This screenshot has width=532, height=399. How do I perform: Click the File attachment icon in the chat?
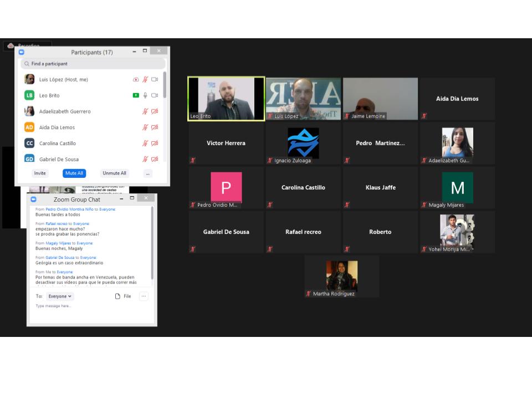tap(117, 296)
